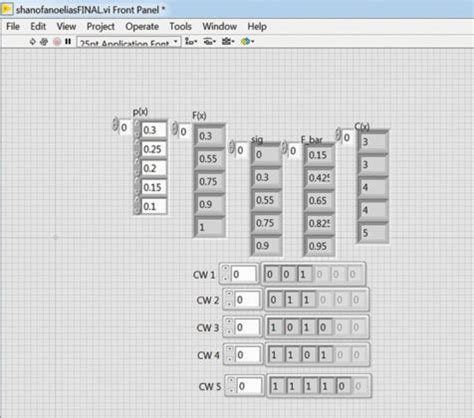Click the C(x) indicator showing 5
Image resolution: width=474 pixels, height=418 pixels.
pos(372,233)
